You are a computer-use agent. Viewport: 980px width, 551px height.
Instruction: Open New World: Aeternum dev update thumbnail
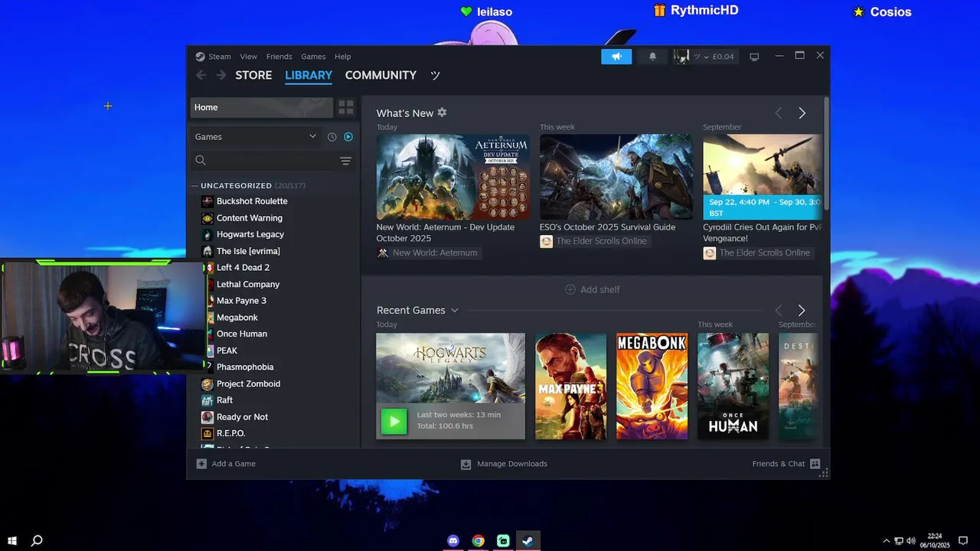452,177
